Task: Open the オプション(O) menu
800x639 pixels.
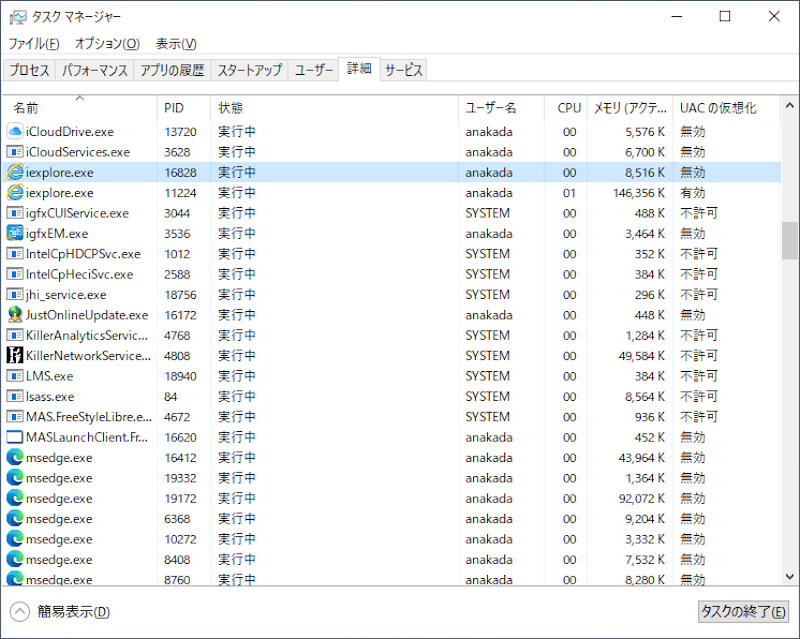Action: (x=107, y=44)
